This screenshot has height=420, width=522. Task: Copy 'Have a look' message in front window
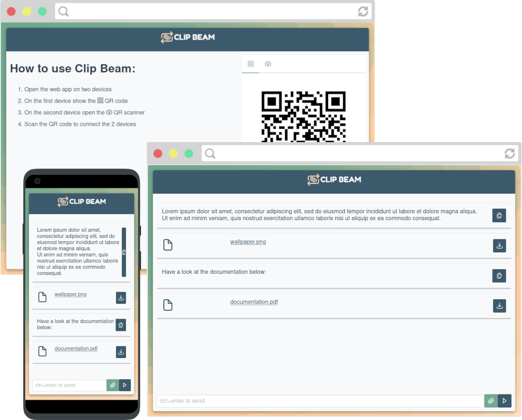tap(499, 276)
